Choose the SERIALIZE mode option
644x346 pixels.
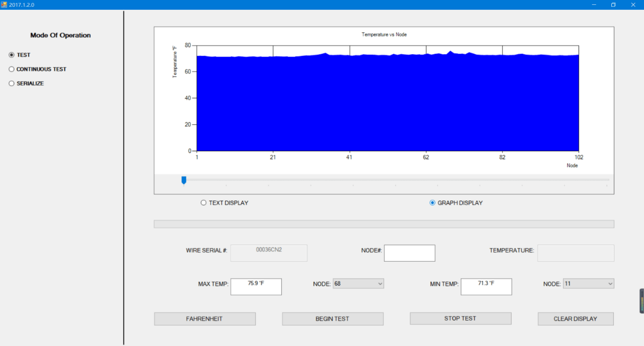coord(12,83)
